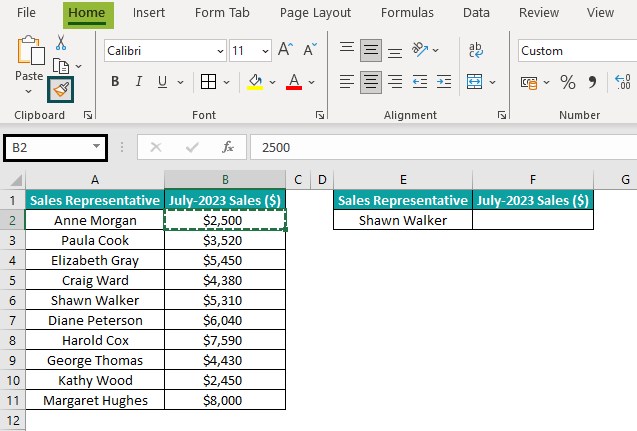Expand Fill Color dropdown arrow
This screenshot has height=431, width=637.
point(273,82)
